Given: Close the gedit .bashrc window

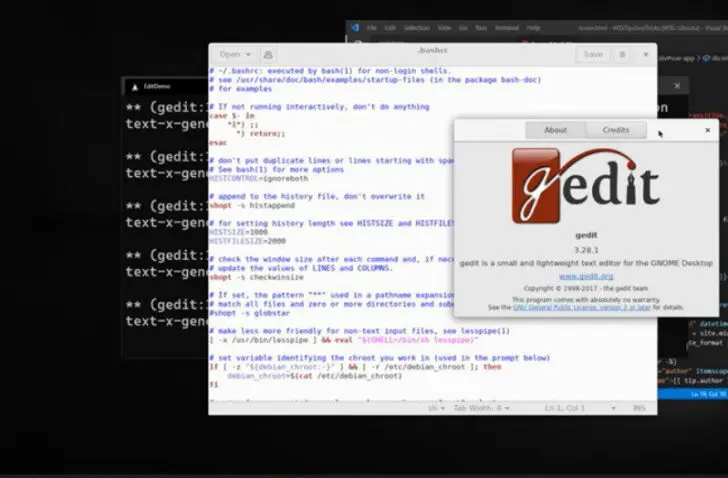Looking at the screenshot, I should (646, 54).
